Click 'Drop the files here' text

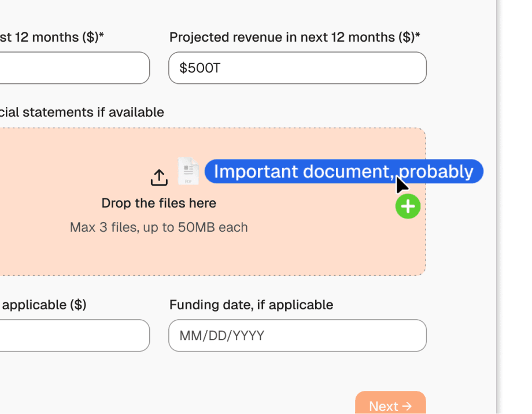click(158, 203)
